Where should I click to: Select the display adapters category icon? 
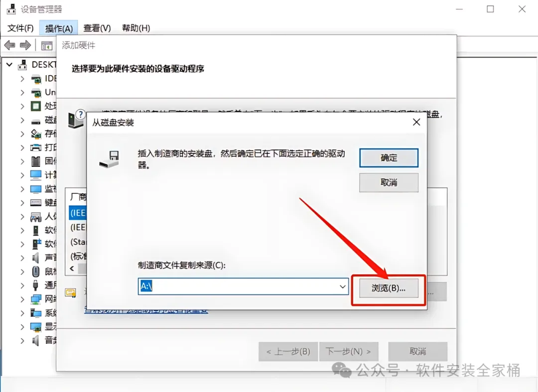tap(36, 327)
